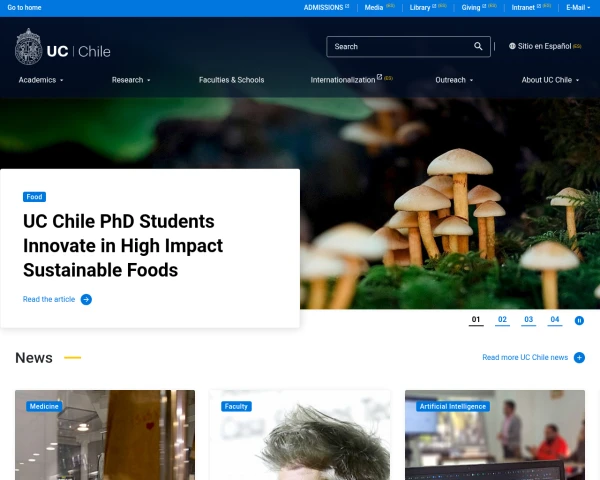600x480 pixels.
Task: Go to slide 02 of the carousel
Action: [502, 320]
